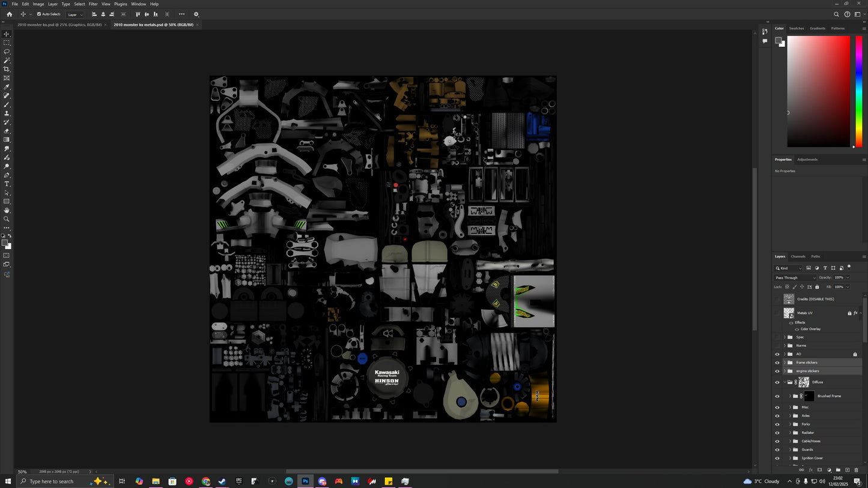Show the Spec layer group
The width and height of the screenshot is (868, 488).
click(x=777, y=337)
